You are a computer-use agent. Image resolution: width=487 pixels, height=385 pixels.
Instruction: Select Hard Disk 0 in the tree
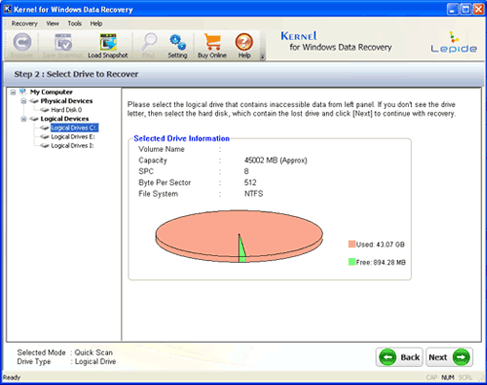click(x=66, y=110)
